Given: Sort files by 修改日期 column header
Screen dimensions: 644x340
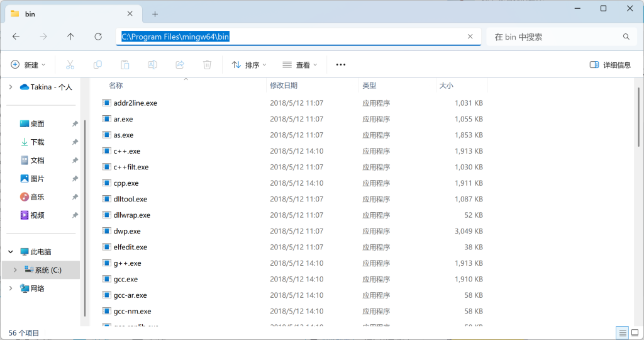Looking at the screenshot, I should [284, 86].
